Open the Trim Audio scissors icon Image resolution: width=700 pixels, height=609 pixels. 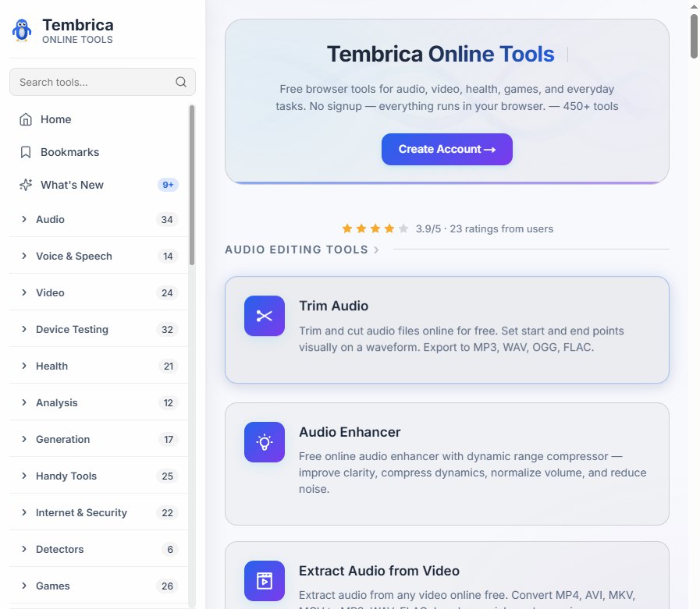(x=265, y=316)
